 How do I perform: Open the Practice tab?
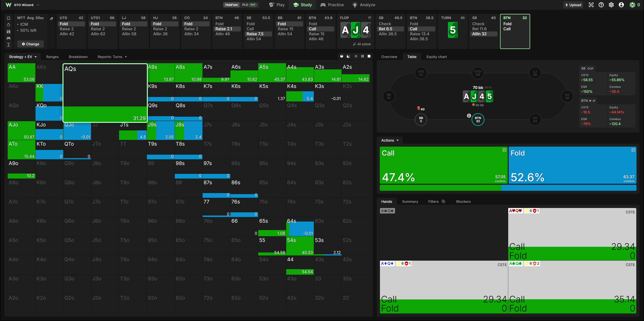[x=332, y=5]
